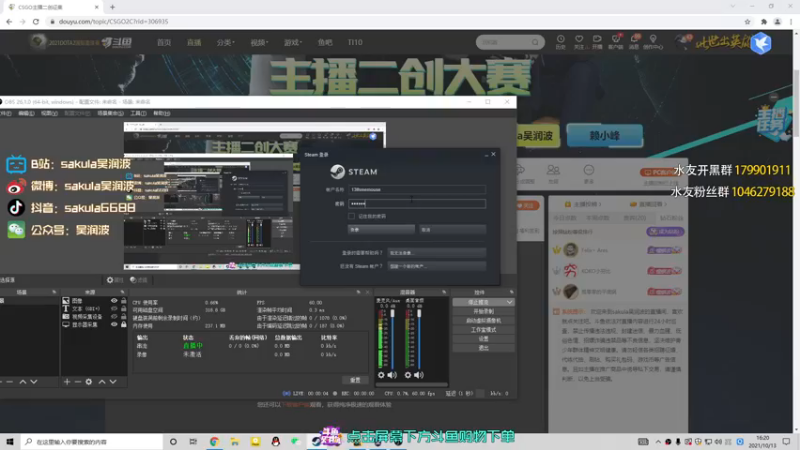Open File Explorer from the taskbar
Screen dimensions: 800x450
pos(235,441)
